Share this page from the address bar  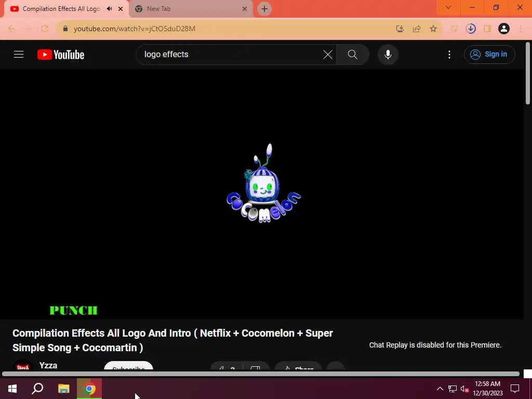[x=417, y=29]
